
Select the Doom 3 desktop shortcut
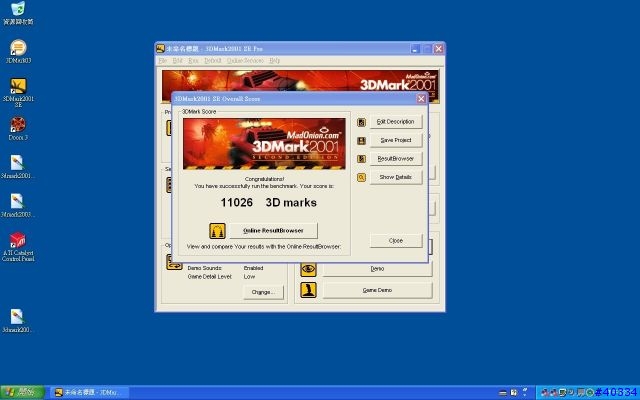click(18, 129)
